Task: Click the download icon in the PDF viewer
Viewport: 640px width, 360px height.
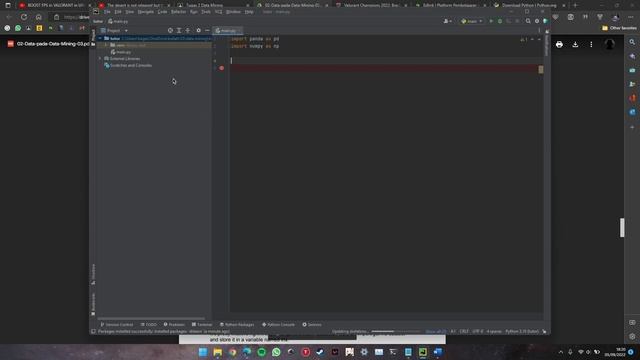Action: pyautogui.click(x=575, y=44)
